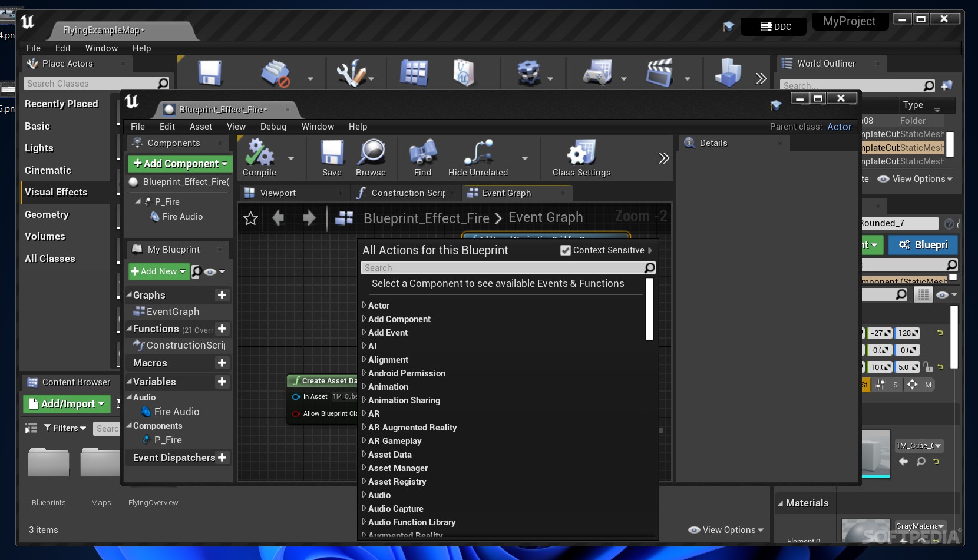Click the Source Control icon in main toolbar
Image resolution: width=978 pixels, height=560 pixels.
(x=275, y=74)
